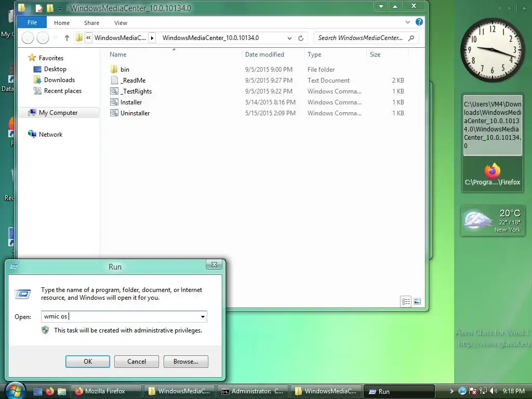Viewport: 532px width, 399px height.
Task: Switch to the Home ribbon tab
Action: tap(62, 23)
